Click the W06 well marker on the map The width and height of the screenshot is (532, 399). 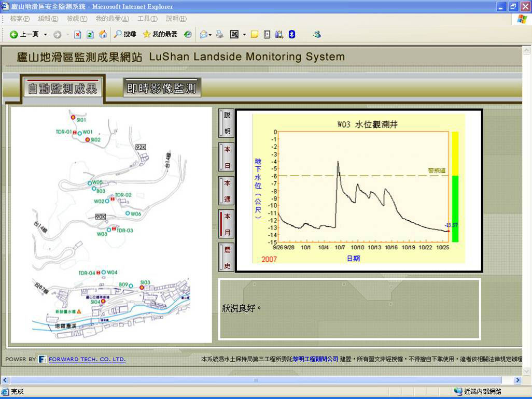click(x=128, y=213)
